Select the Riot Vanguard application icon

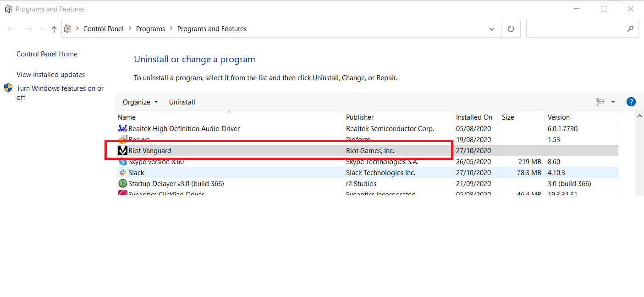(122, 150)
